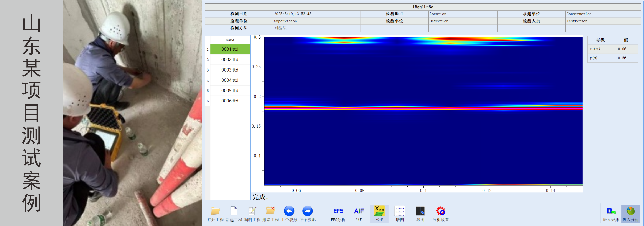Go to previous waveform (上个波形)
Viewport: 644px width, 226px height.
pos(289,211)
